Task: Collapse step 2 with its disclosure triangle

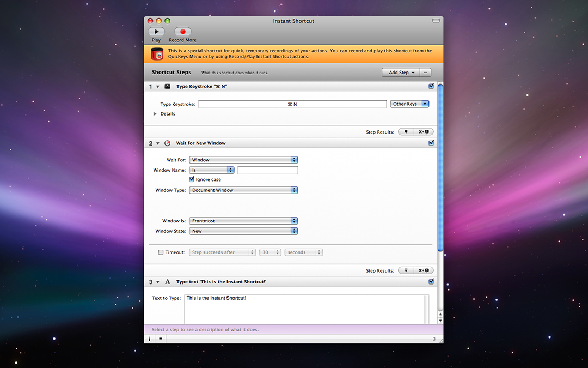Action: (158, 143)
